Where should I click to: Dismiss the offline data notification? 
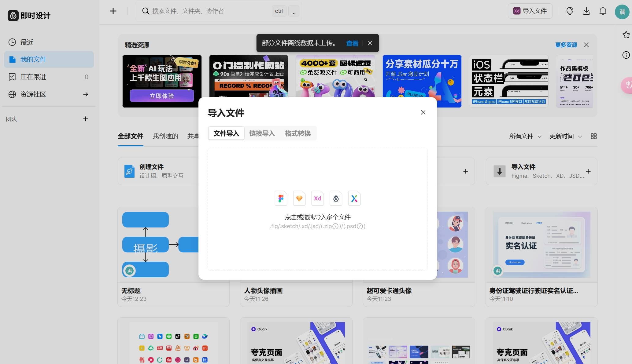(x=370, y=43)
